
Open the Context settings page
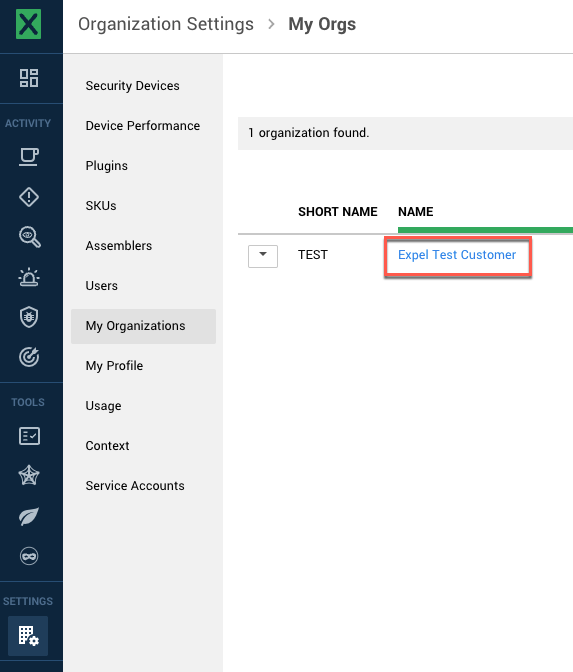click(x=107, y=446)
